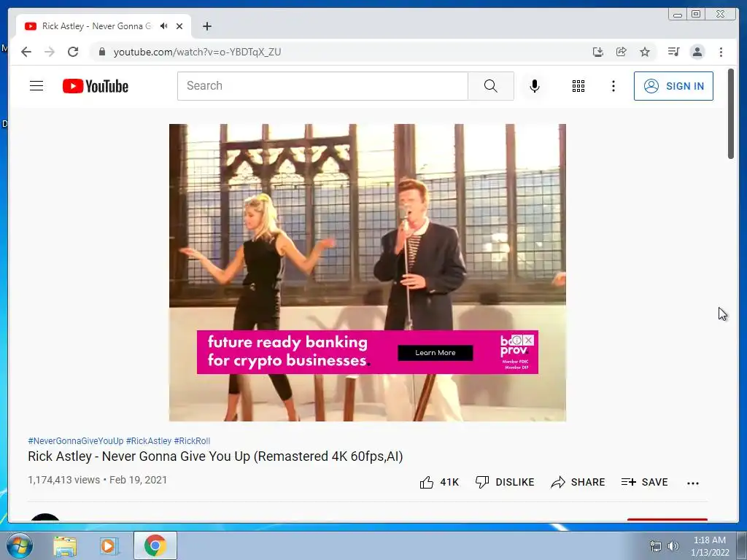Save video to a playlist
Screen dimensions: 747x560
pos(644,482)
